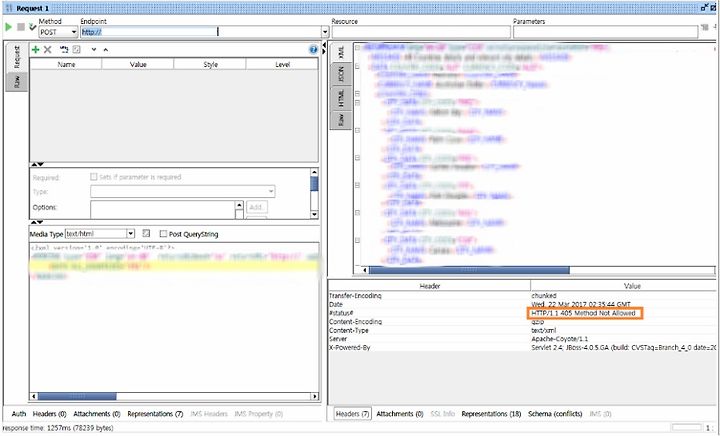Click the response Header column heading
The image size is (720, 436).
tap(429, 285)
